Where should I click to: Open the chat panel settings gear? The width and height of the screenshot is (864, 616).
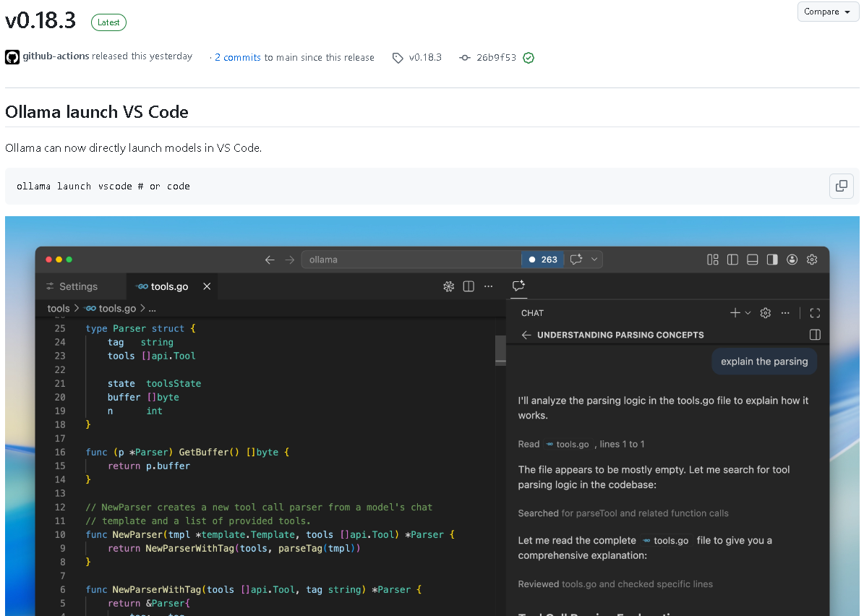click(766, 313)
